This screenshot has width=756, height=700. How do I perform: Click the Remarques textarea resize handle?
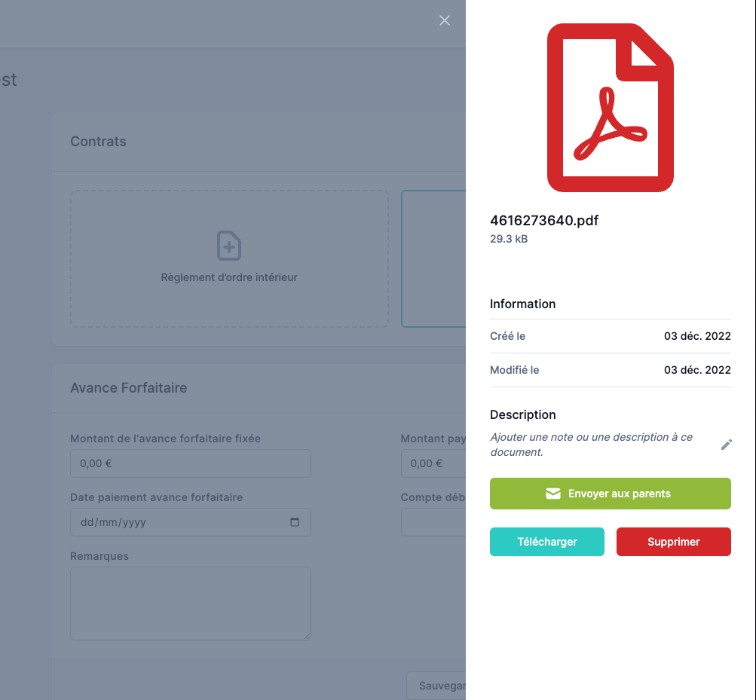307,636
